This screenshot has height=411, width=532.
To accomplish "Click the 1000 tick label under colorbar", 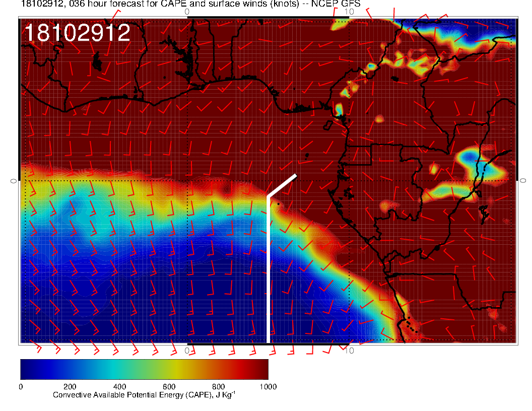I will point(268,387).
